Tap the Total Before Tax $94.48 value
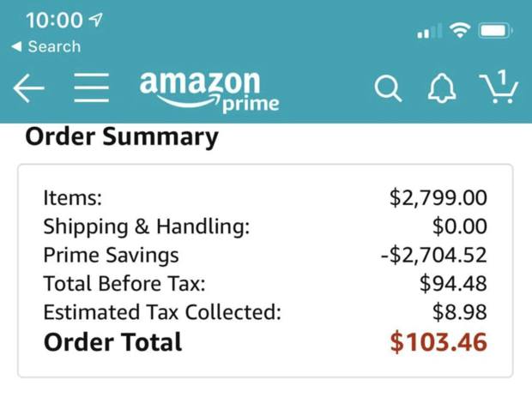The image size is (532, 416). pos(453,284)
